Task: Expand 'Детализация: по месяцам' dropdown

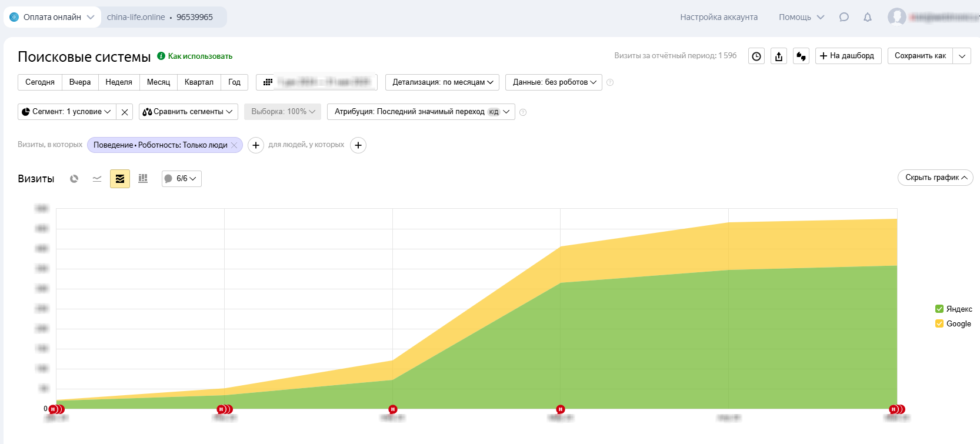Action: tap(442, 82)
